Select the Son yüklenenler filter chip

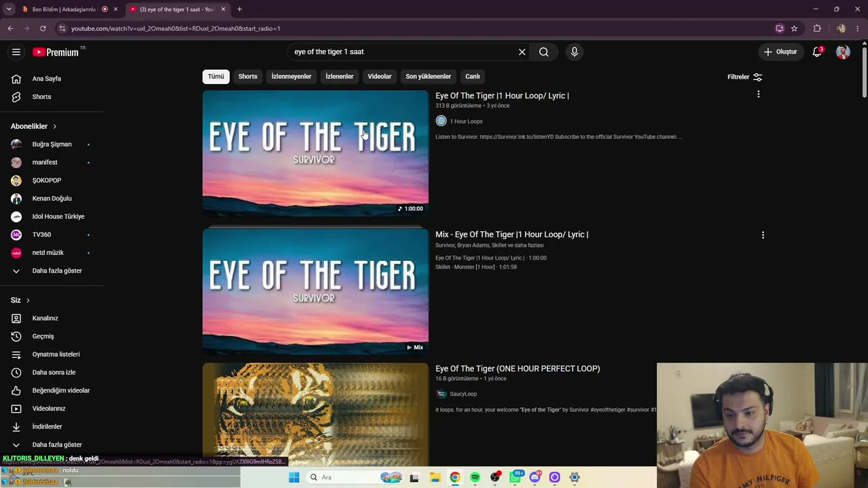[428, 77]
